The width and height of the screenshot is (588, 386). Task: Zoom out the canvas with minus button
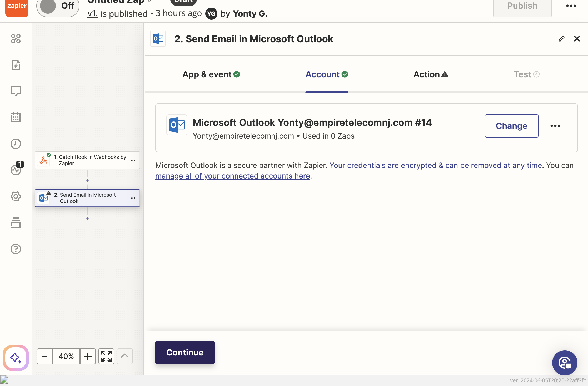45,356
